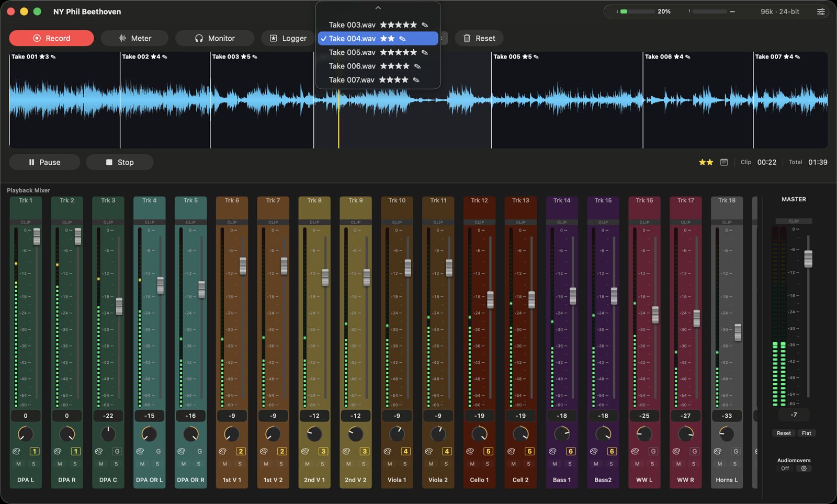
Task: Click the notes icon beside the clip star rating
Action: 724,163
